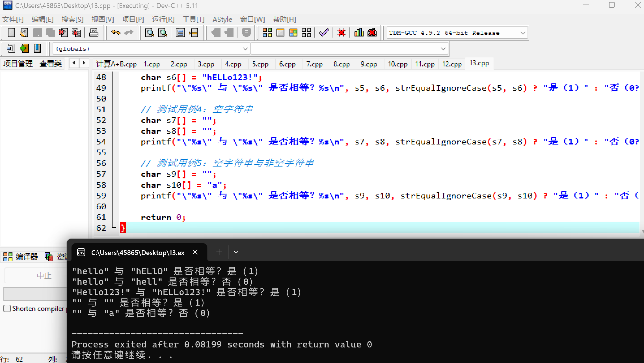Open the 查看类 class view tab

click(51, 64)
